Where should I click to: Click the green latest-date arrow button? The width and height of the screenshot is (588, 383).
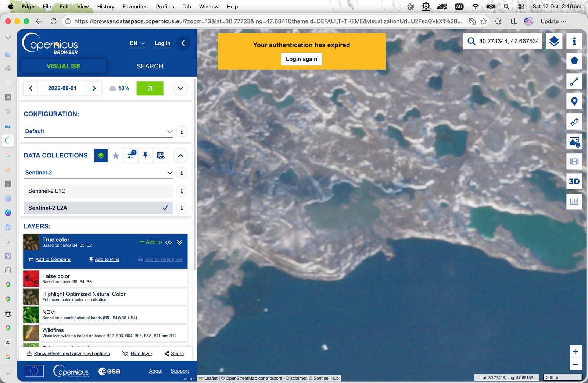point(150,88)
